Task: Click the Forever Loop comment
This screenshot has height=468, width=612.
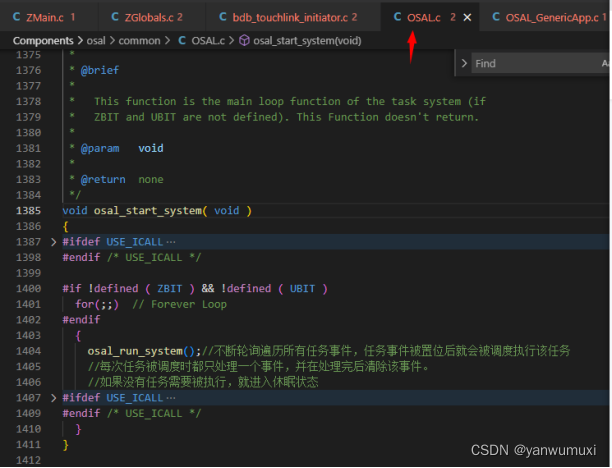Action: [x=180, y=304]
